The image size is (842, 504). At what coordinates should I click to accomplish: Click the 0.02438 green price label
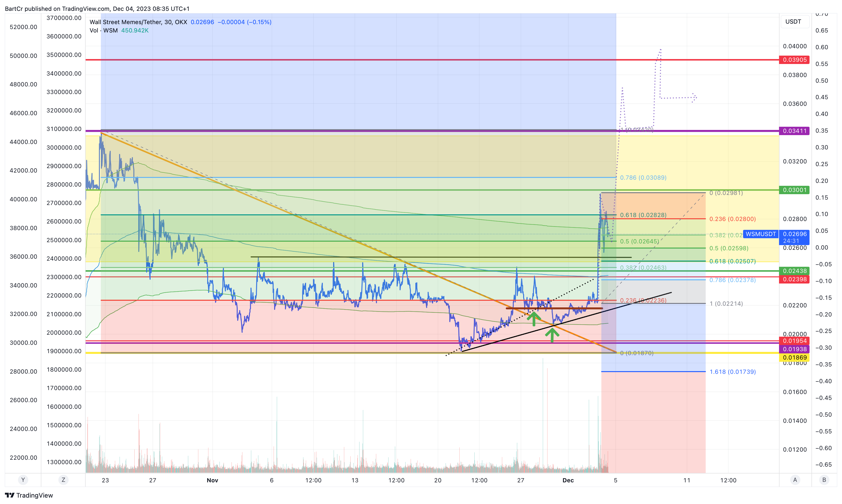[x=794, y=271]
